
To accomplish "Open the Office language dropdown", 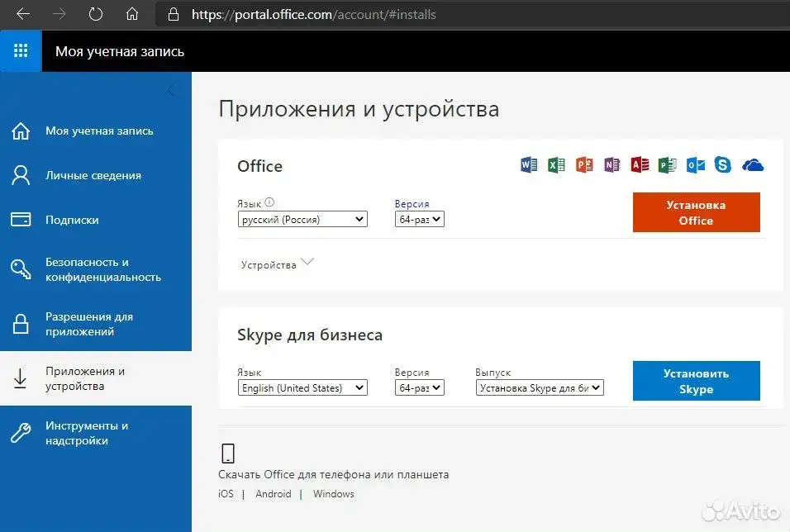I will (x=302, y=218).
